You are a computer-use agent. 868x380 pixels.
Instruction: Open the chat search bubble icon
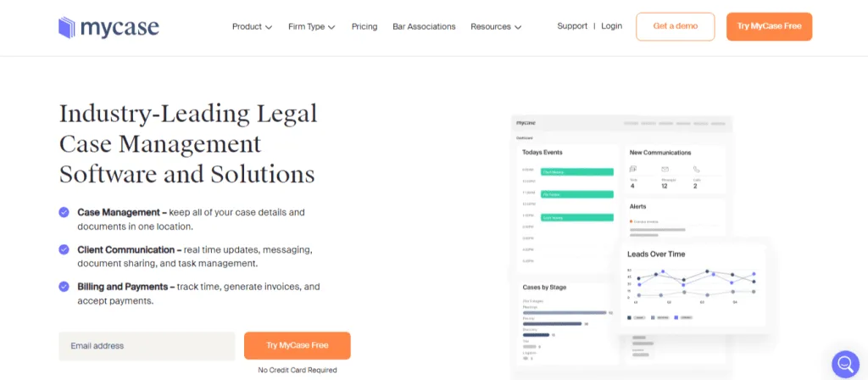click(845, 364)
